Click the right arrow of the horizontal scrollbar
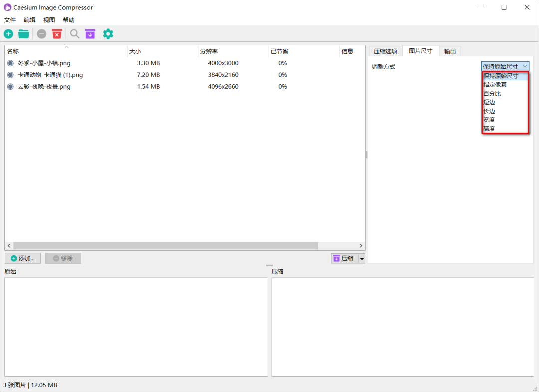Viewport: 539px width, 392px height. coord(361,246)
